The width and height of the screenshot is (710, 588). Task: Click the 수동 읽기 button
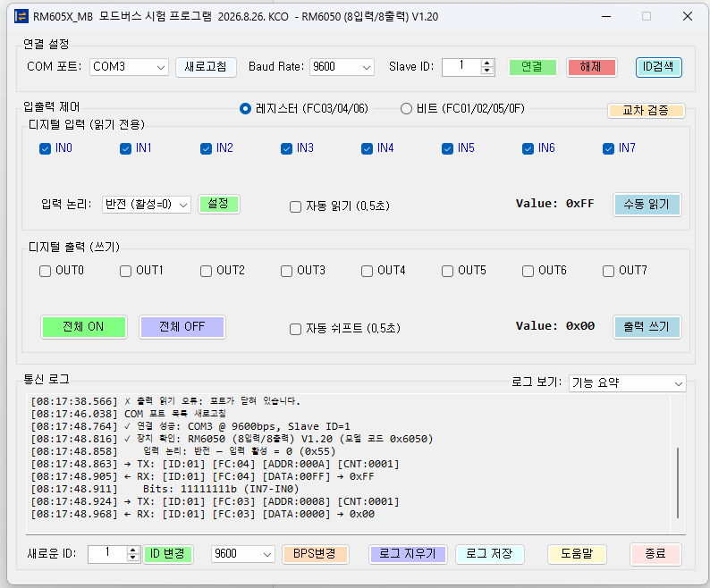tap(647, 204)
